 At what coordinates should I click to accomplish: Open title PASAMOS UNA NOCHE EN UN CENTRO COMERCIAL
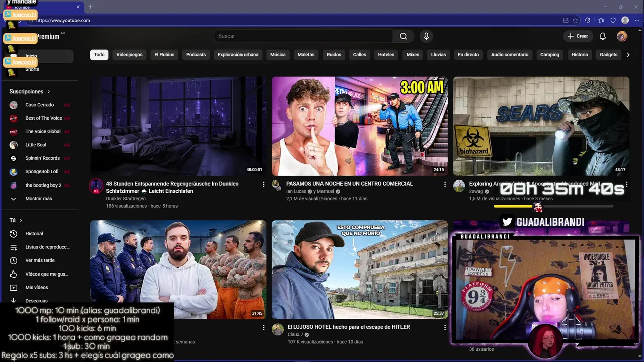pyautogui.click(x=349, y=184)
